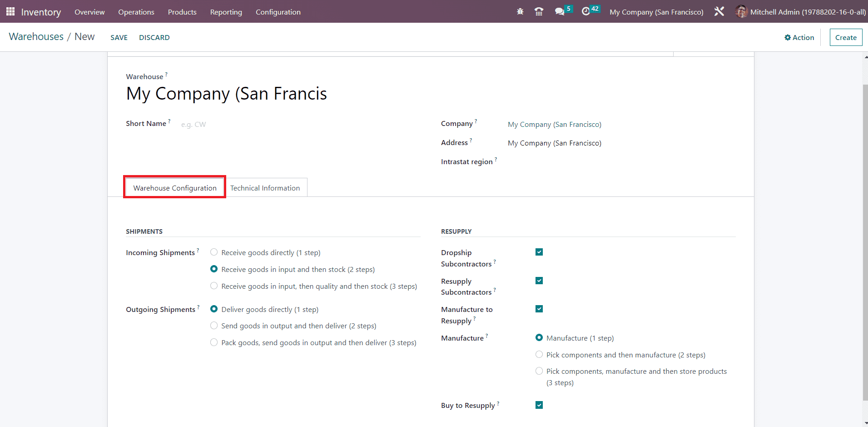868x427 pixels.
Task: Open the activities clock icon
Action: (x=586, y=12)
